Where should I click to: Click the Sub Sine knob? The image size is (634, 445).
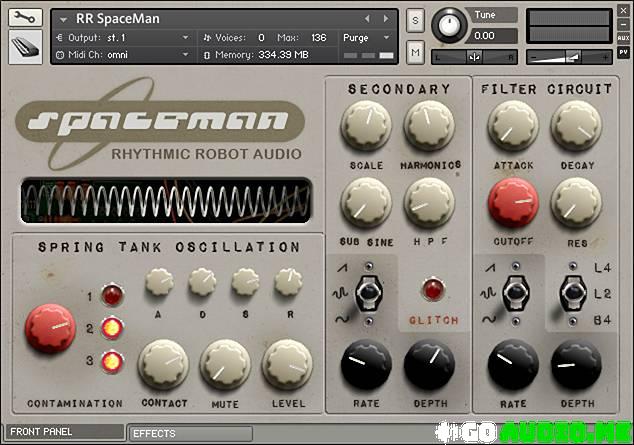coord(366,202)
